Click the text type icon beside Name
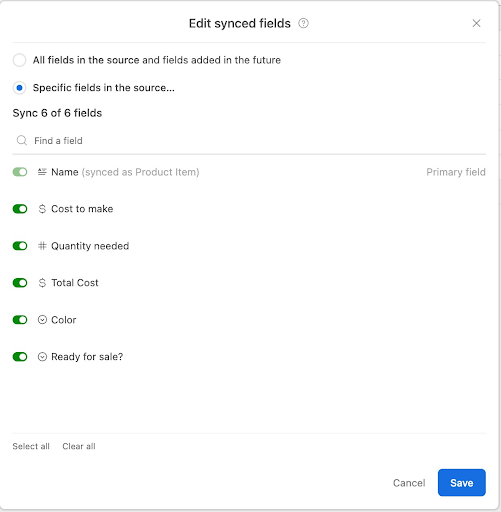The width and height of the screenshot is (501, 512). click(x=42, y=172)
